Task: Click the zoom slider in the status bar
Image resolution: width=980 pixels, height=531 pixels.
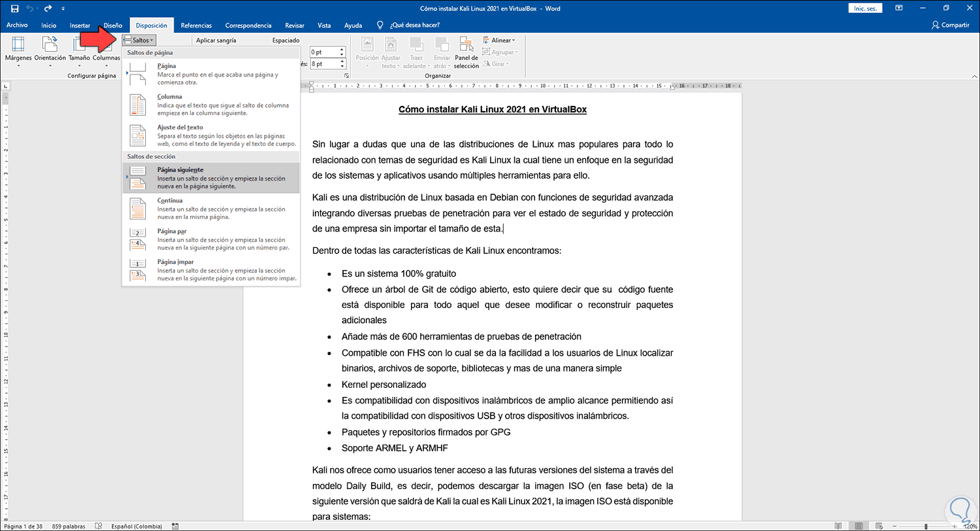Action: 924,526
